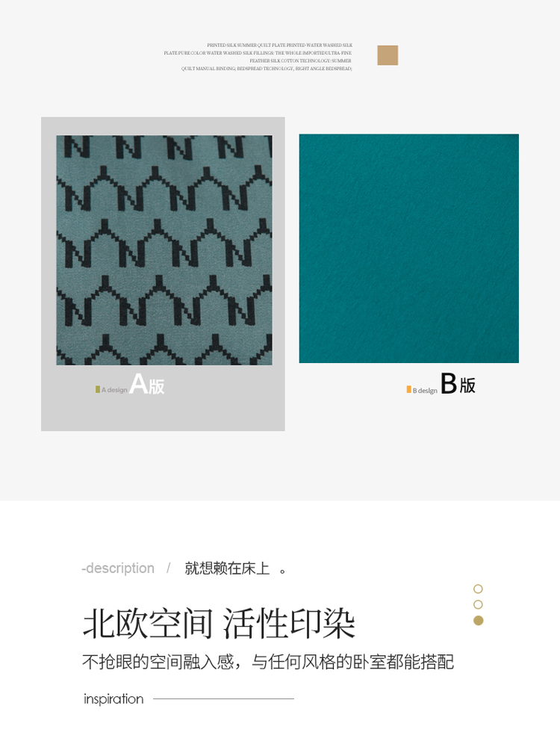560x747 pixels.
Task: Select the solid teal B design thumbnail
Action: (408, 248)
